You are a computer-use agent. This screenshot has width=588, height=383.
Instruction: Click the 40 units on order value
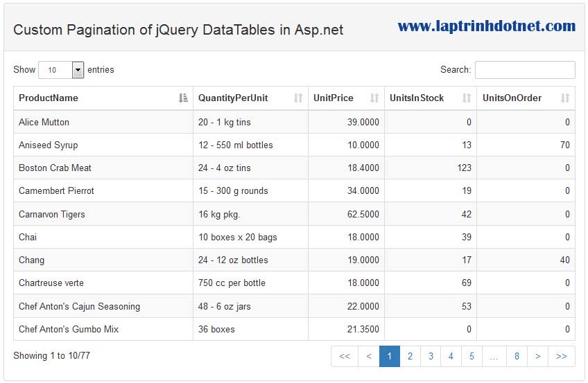pos(564,260)
